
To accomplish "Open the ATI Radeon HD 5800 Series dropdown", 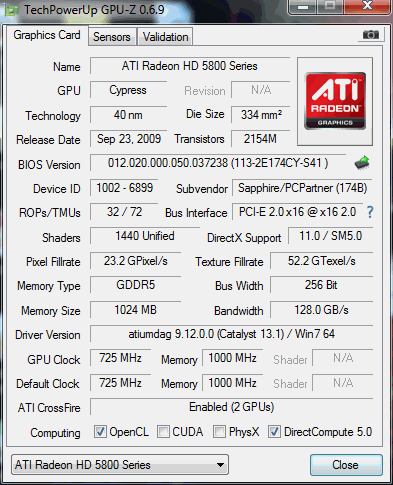I will pos(120,464).
